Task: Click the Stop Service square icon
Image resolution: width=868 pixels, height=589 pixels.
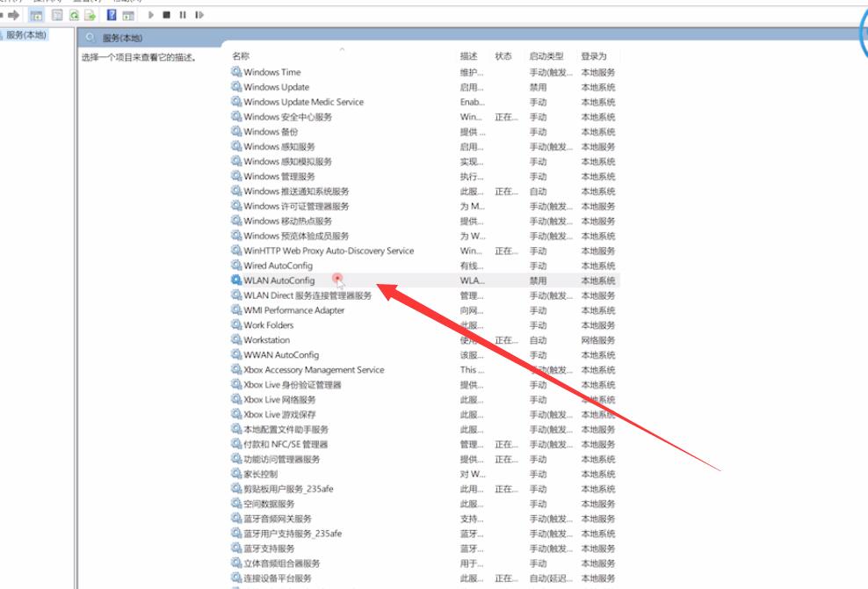Action: click(167, 15)
